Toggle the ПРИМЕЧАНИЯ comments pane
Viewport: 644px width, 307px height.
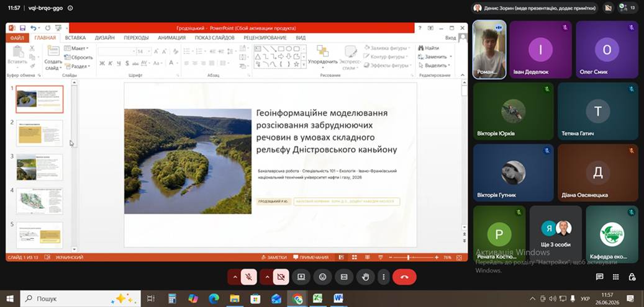(311, 257)
